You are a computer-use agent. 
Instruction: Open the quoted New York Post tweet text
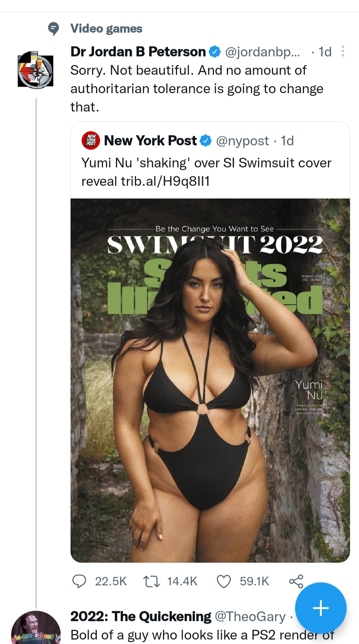[206, 172]
